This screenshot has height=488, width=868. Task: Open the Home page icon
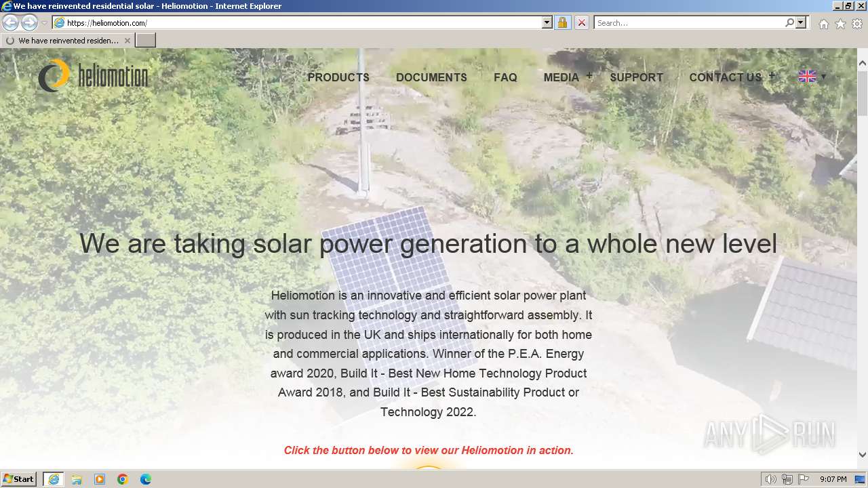823,24
